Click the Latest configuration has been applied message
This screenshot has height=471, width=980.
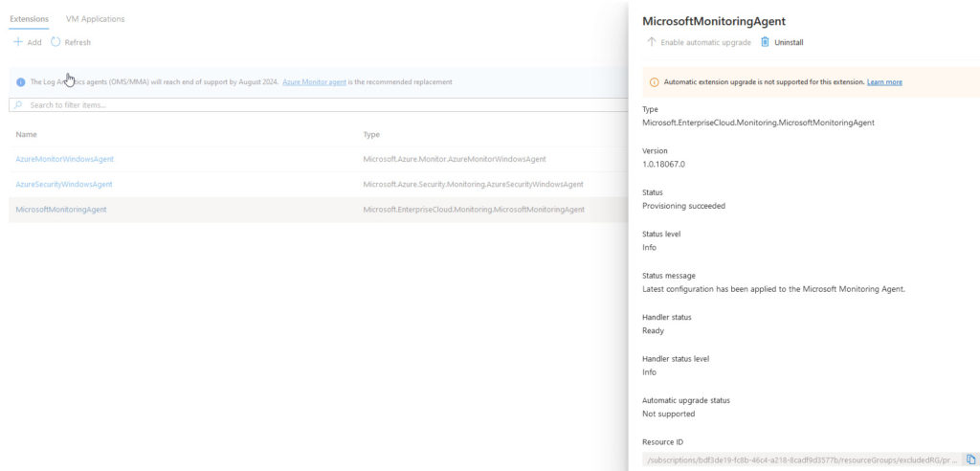tap(773, 289)
